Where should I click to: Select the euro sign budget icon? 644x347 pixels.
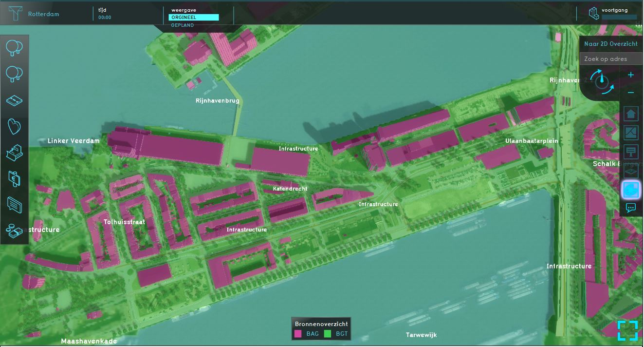click(x=14, y=179)
